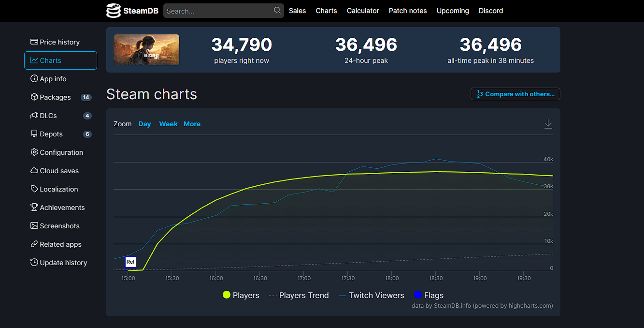Go to Cloud saves section
Image resolution: width=644 pixels, height=328 pixels.
point(59,171)
